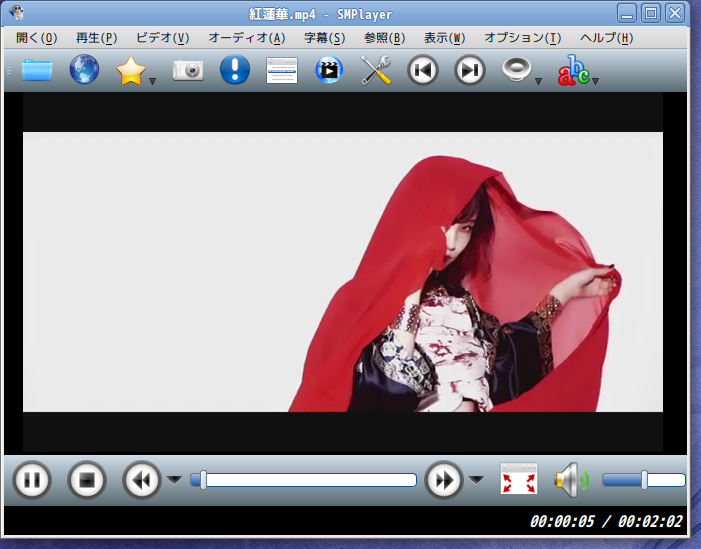The image size is (701, 549).
Task: Open the 参照(B) menu
Action: [384, 38]
